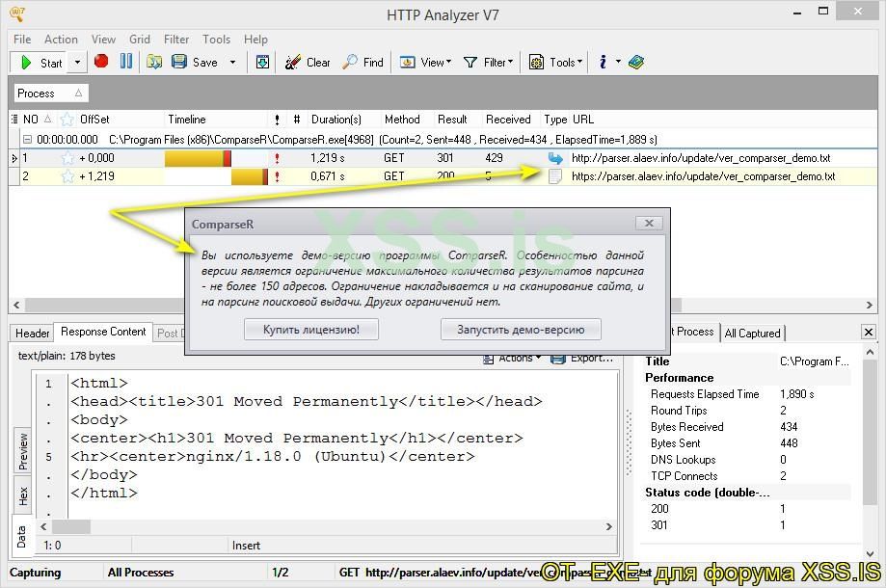Open the Filter dropdown arrow
Screen dimensions: 886x588
510,62
